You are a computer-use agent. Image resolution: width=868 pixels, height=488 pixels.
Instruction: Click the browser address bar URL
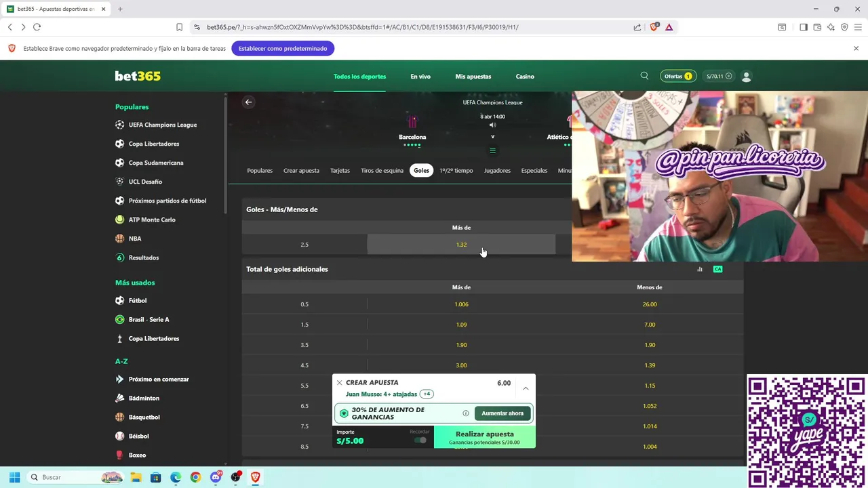click(363, 27)
